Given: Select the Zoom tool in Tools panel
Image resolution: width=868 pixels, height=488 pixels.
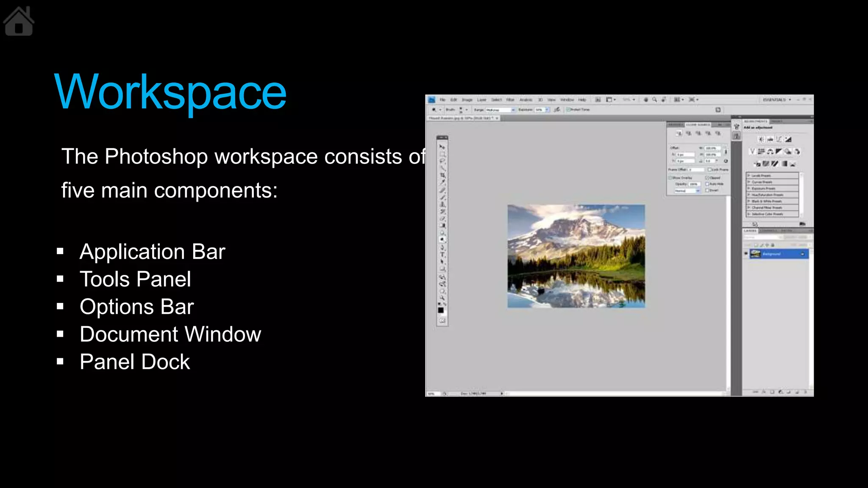Looking at the screenshot, I should [x=442, y=298].
